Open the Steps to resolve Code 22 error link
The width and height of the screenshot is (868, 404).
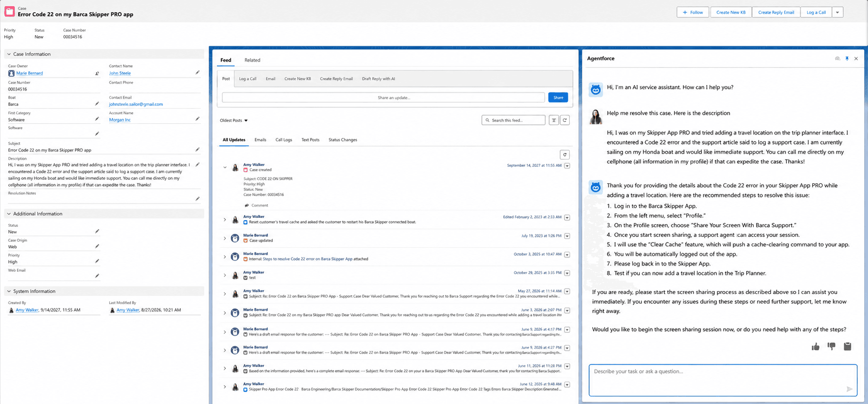(x=307, y=259)
